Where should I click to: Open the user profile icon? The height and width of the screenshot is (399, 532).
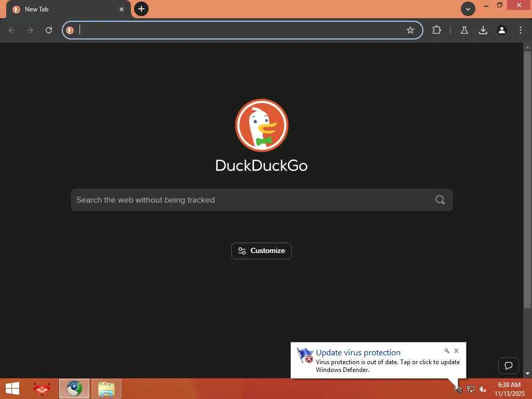pyautogui.click(x=501, y=30)
